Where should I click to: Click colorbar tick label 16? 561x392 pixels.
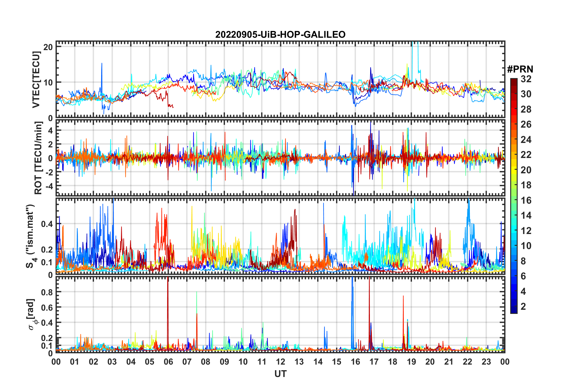[526, 200]
